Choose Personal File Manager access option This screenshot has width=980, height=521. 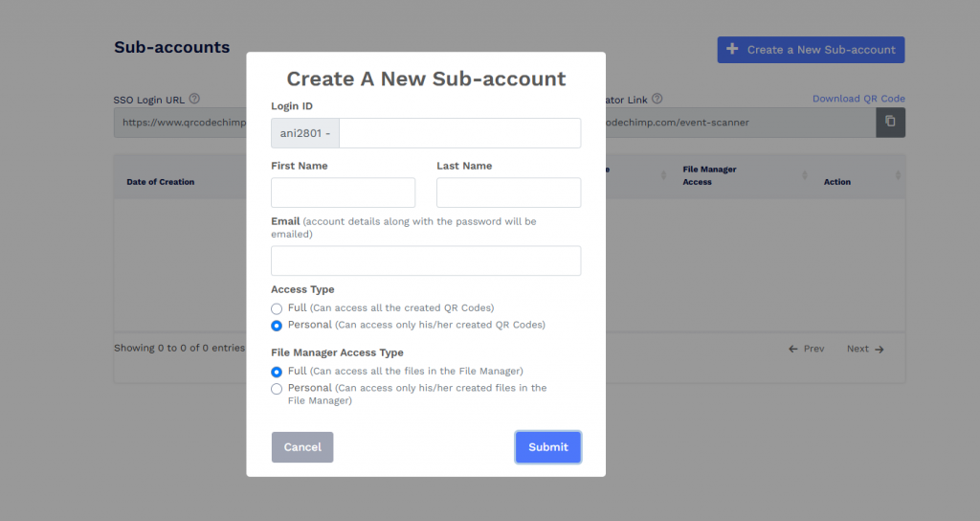pyautogui.click(x=277, y=389)
